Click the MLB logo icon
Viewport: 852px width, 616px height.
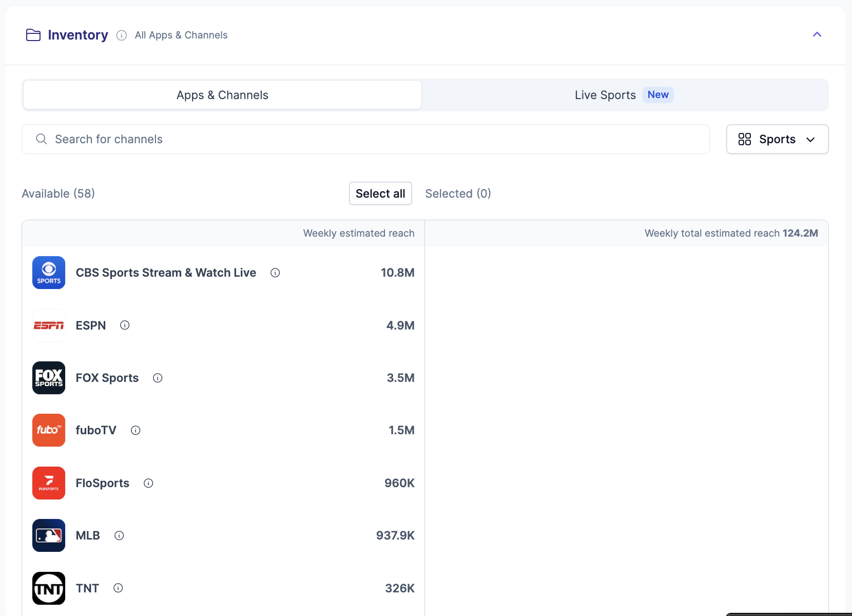[49, 535]
